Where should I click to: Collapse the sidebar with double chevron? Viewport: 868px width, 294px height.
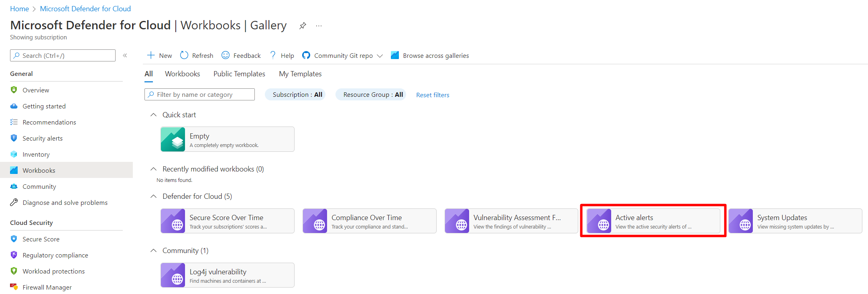pos(125,55)
